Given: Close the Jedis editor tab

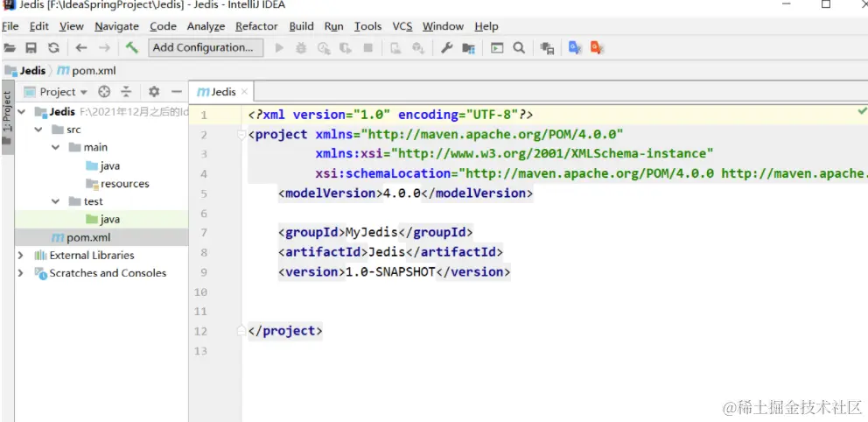Looking at the screenshot, I should pos(244,92).
